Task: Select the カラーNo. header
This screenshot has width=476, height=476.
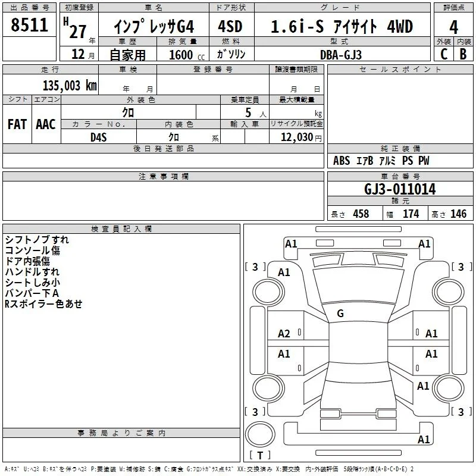Action: (99, 124)
